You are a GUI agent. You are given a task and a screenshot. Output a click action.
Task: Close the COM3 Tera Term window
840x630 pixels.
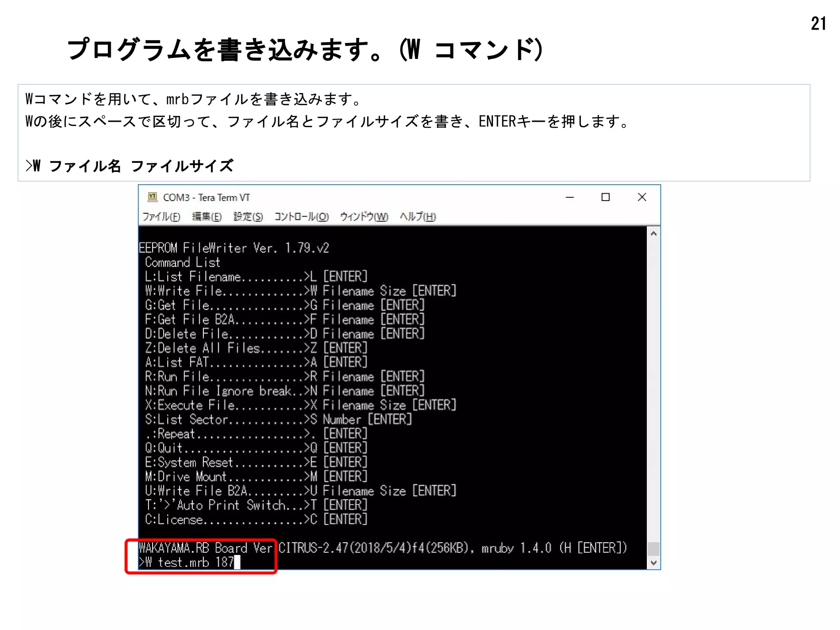(x=642, y=197)
